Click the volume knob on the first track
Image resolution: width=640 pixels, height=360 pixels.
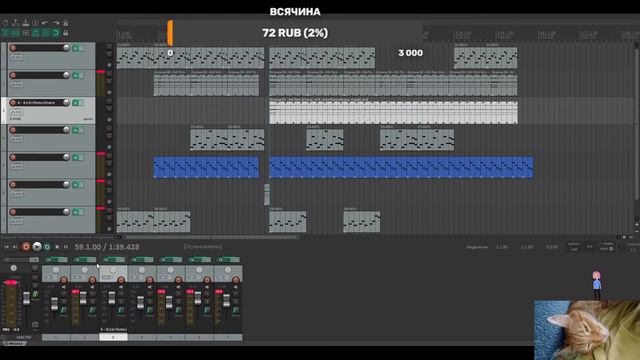point(66,48)
